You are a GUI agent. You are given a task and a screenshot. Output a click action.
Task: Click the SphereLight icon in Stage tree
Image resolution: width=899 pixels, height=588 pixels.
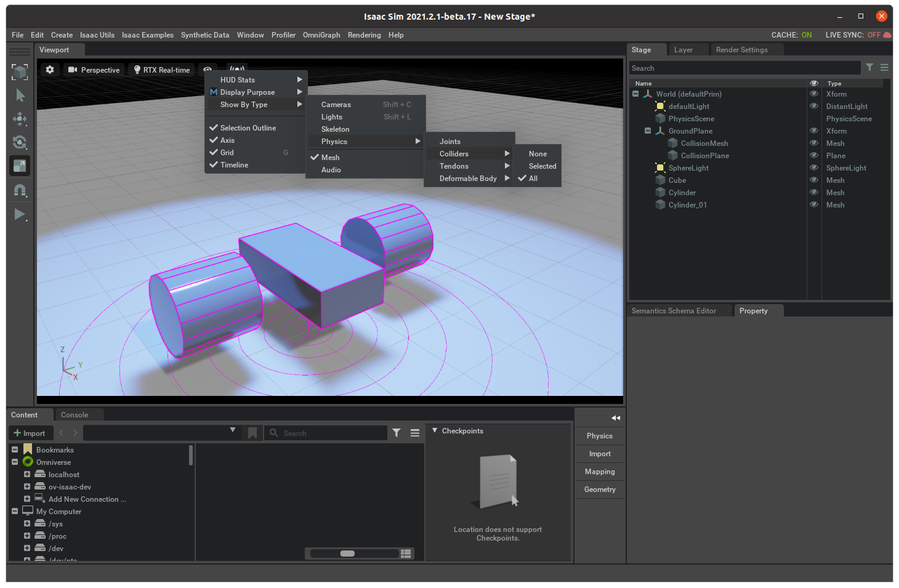660,167
